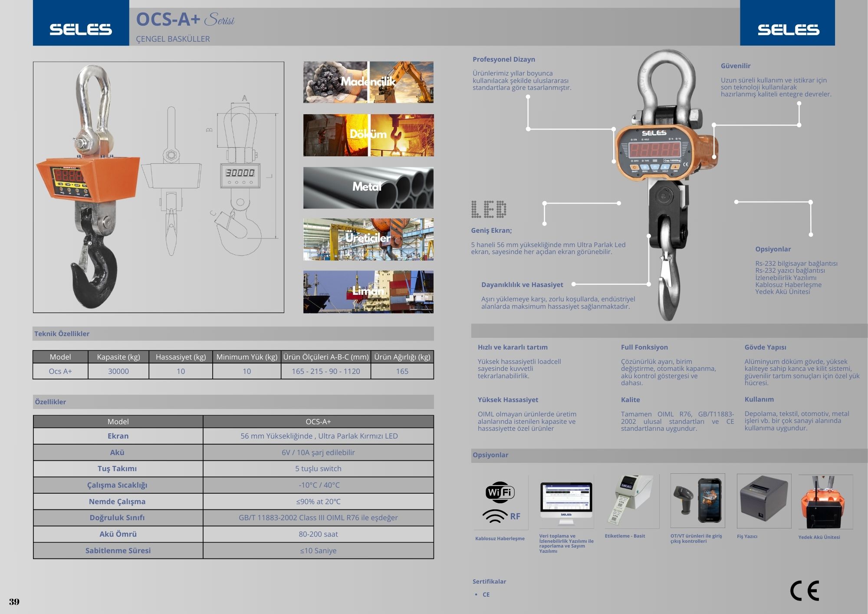Select the Ocs A+ model cell
Screen dimensions: 868x614
point(60,371)
